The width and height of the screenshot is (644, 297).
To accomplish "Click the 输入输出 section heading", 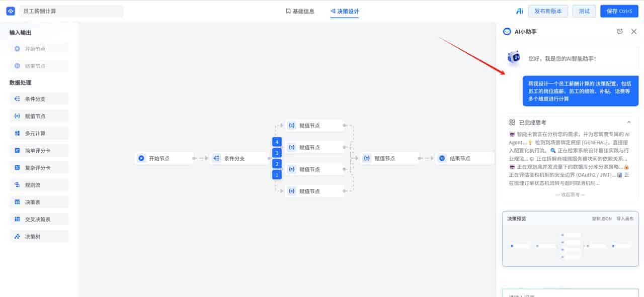I will coord(20,33).
